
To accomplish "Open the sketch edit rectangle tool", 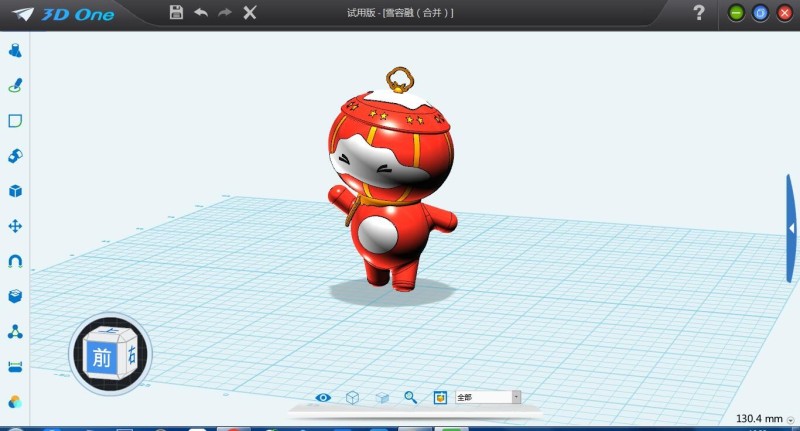I will (x=15, y=121).
